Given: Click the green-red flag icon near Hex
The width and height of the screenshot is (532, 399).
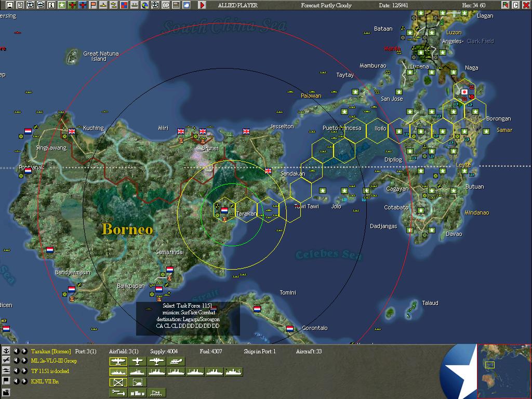Looking at the screenshot, I should pos(505,5).
